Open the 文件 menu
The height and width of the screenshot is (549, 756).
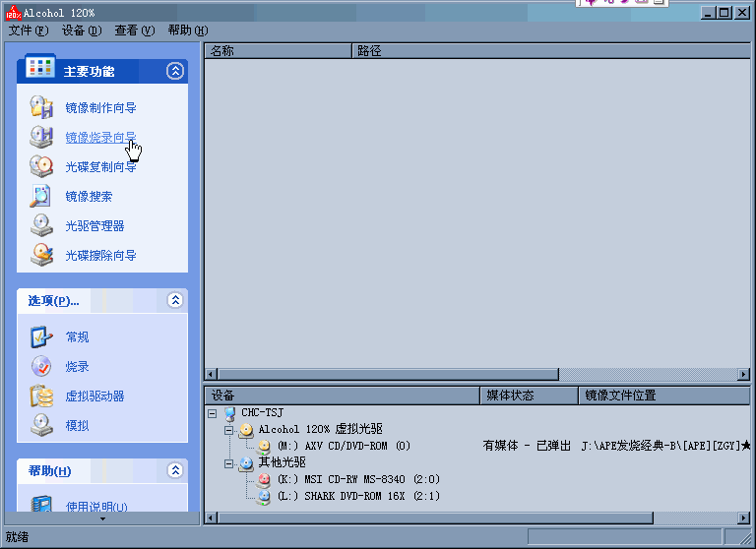[x=28, y=30]
